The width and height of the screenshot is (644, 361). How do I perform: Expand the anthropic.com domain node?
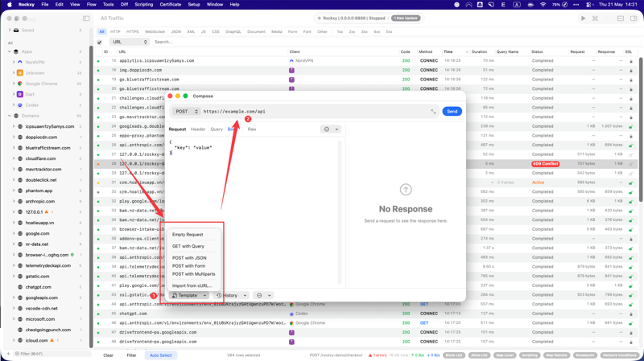tap(14, 202)
